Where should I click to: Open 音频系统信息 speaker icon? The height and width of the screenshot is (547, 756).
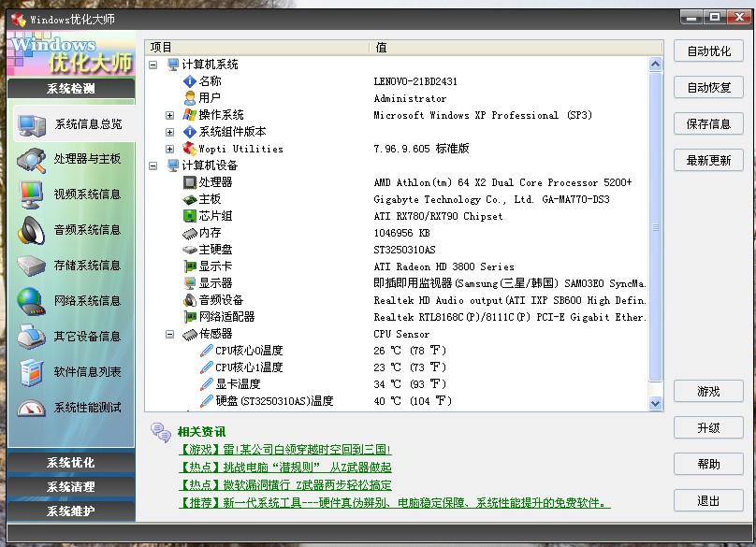point(32,230)
